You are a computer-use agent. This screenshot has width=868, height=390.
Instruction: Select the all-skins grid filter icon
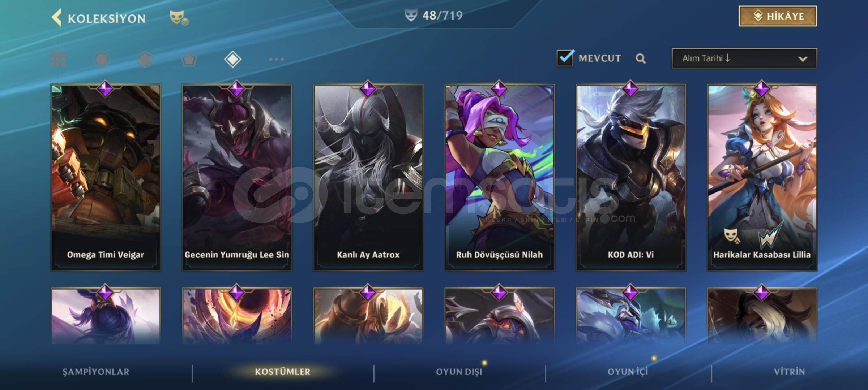[x=58, y=59]
